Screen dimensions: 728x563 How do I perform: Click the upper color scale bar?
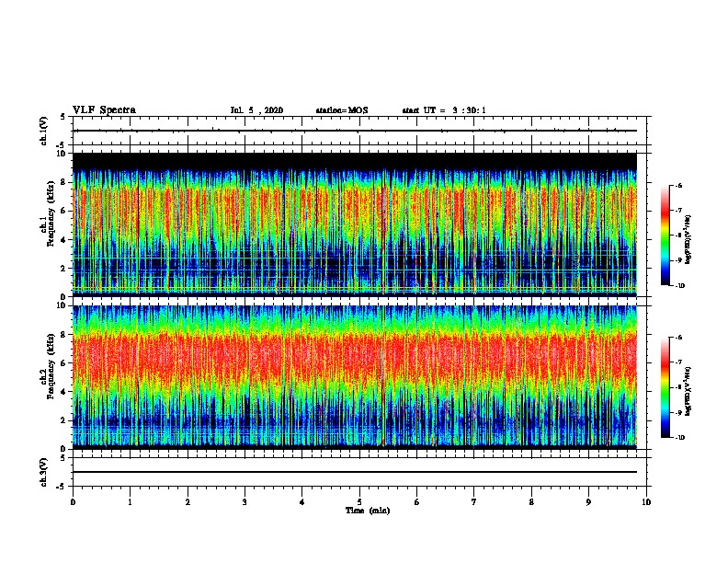[665, 236]
